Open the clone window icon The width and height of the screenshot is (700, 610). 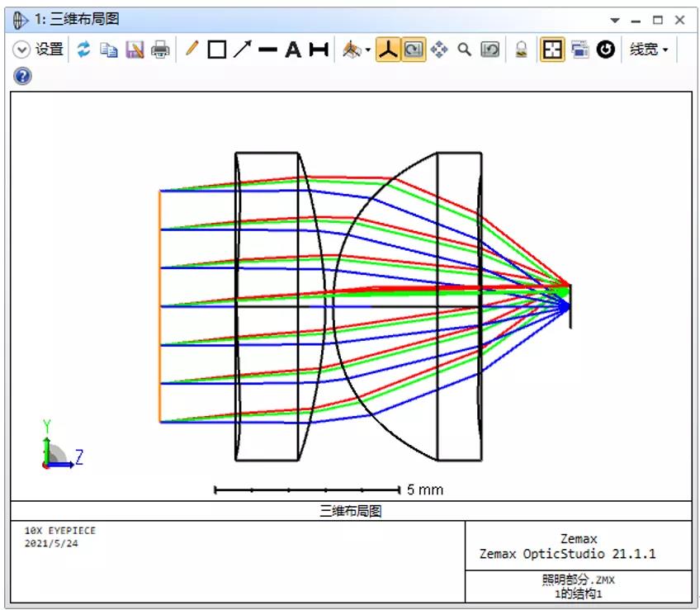click(x=579, y=50)
